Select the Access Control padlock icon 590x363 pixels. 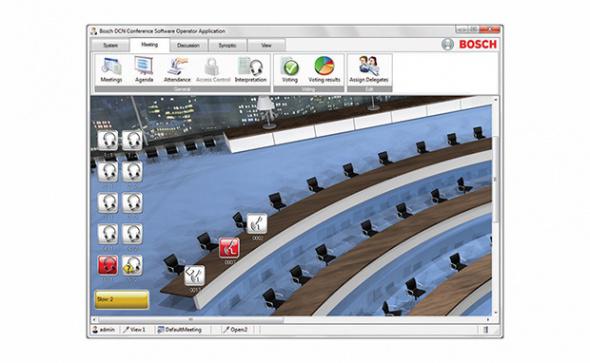[x=213, y=70]
